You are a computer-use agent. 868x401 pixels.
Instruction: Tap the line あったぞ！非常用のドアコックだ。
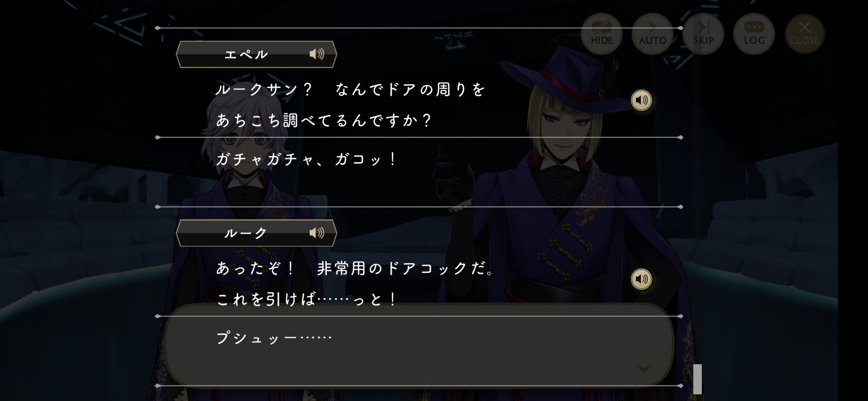point(355,268)
